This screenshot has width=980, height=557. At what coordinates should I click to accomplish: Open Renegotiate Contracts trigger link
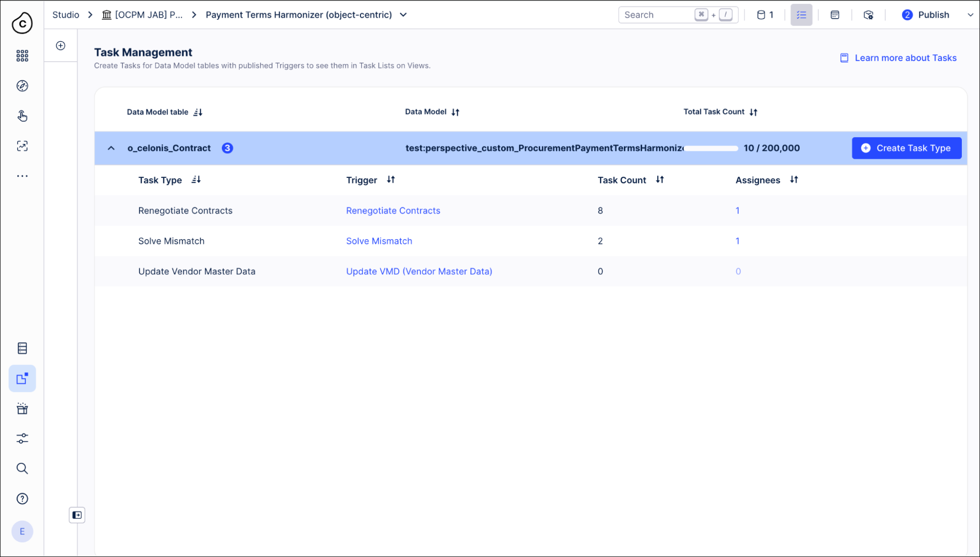tap(393, 211)
